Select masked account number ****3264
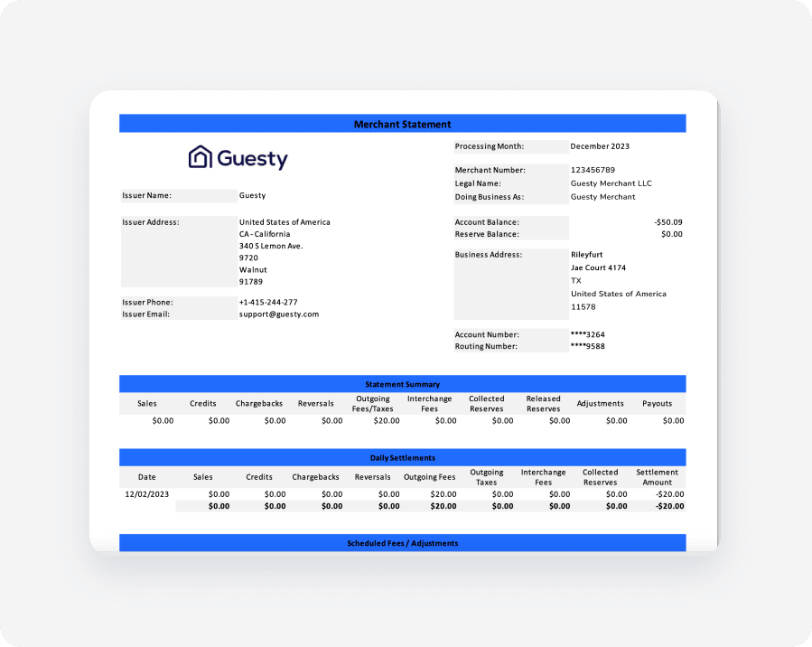The height and width of the screenshot is (647, 812). [587, 334]
